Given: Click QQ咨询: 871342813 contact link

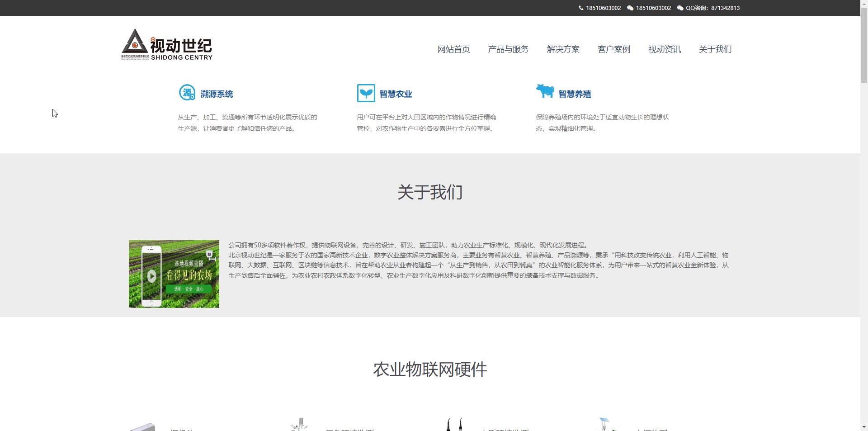Looking at the screenshot, I should pos(713,8).
